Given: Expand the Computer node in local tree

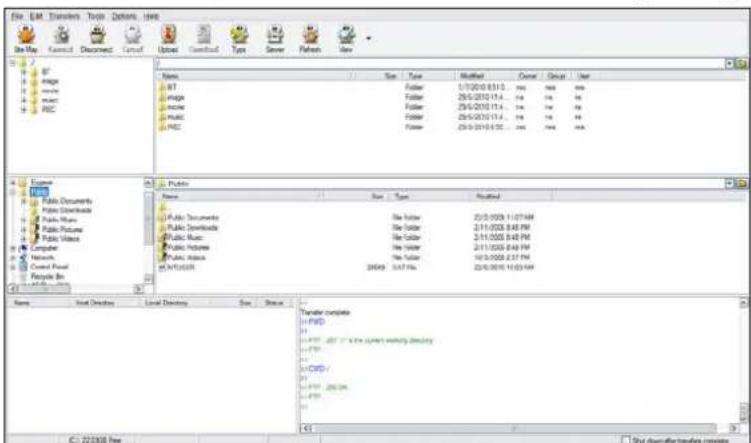Looking at the screenshot, I should (x=13, y=249).
